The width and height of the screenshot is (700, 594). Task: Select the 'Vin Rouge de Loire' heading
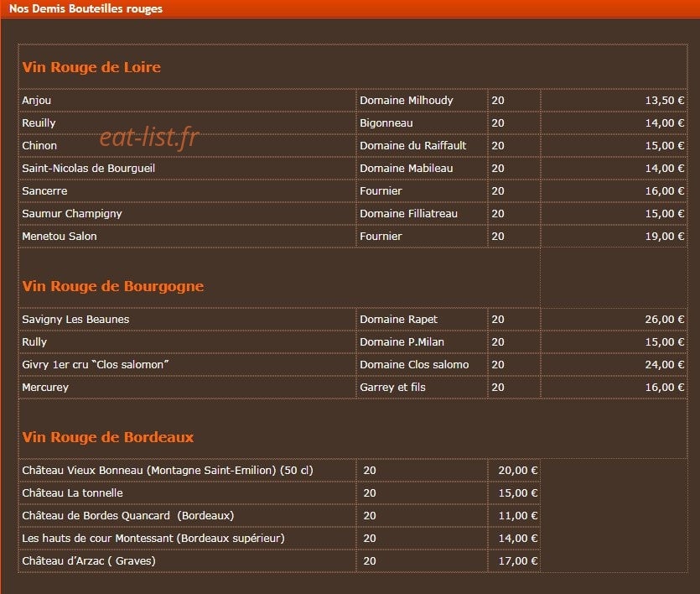click(x=91, y=67)
